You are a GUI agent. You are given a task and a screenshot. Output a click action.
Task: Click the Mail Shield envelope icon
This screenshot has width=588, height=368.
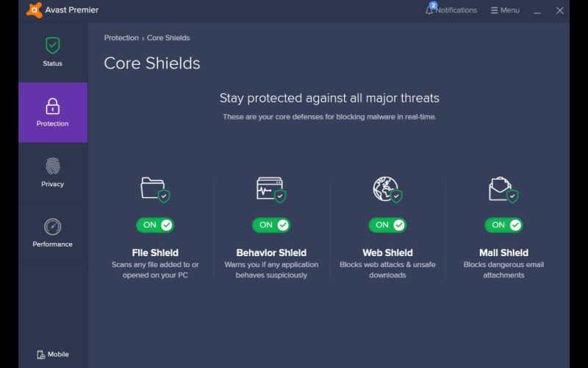coord(503,189)
